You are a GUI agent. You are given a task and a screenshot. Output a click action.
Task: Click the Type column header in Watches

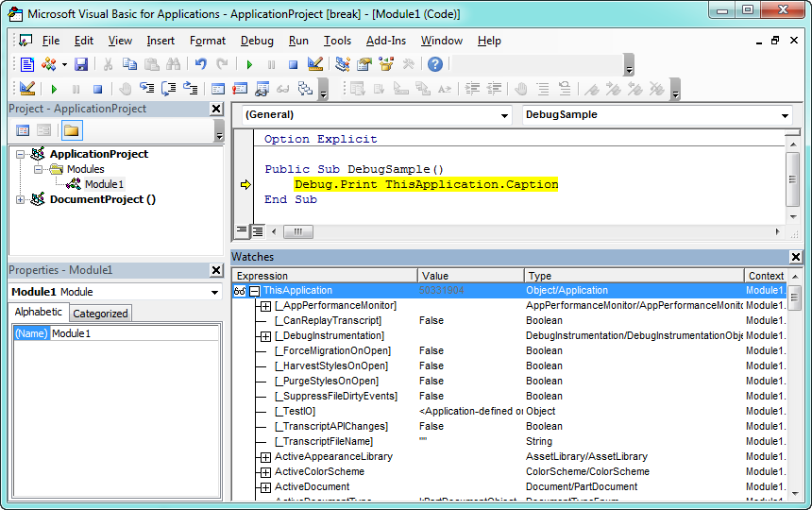[x=634, y=276]
